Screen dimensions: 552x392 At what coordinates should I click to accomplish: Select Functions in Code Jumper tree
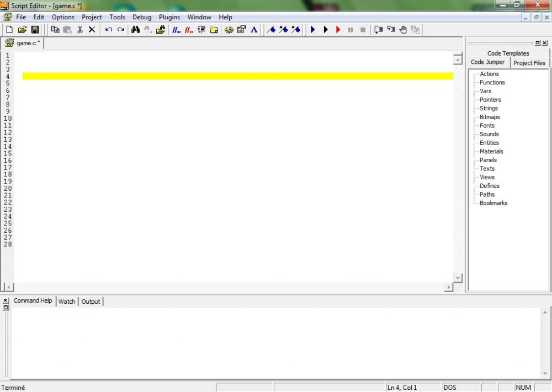click(x=492, y=82)
